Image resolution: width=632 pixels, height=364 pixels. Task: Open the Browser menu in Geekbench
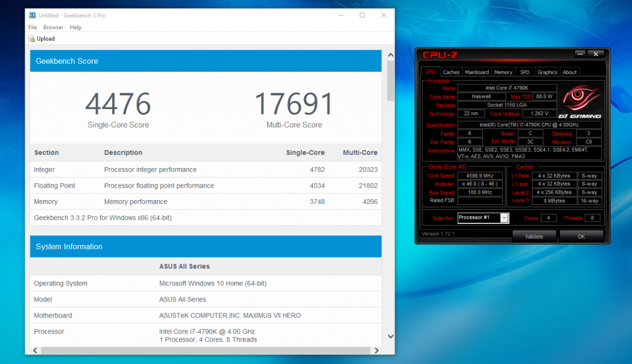(x=53, y=27)
